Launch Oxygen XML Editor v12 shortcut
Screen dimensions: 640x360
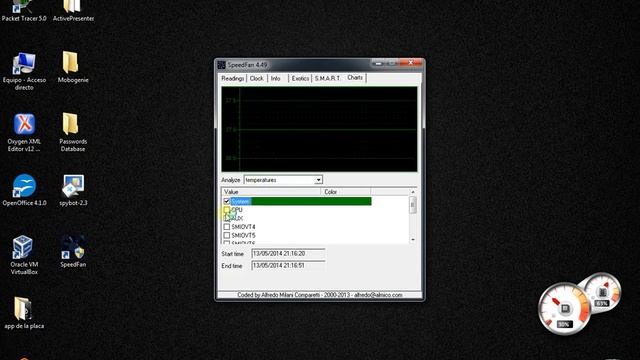(x=24, y=133)
